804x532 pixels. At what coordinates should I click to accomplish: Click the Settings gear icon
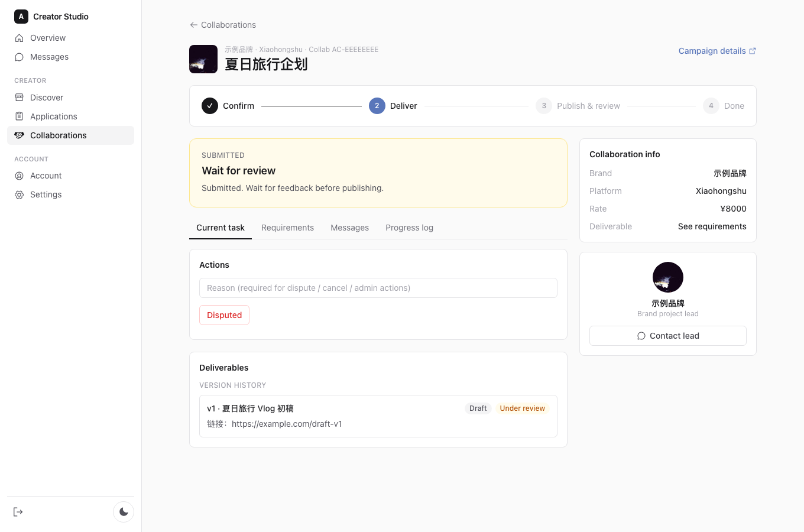click(x=19, y=194)
